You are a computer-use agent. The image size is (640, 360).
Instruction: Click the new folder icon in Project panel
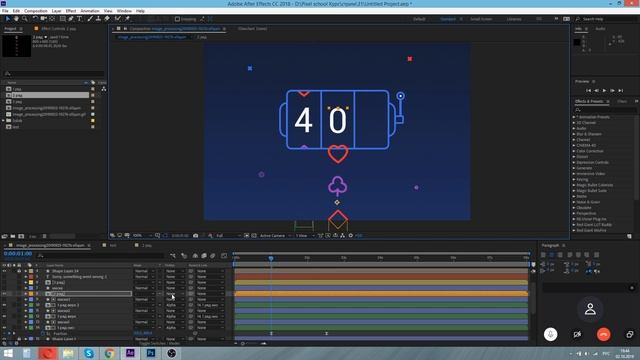pos(13,236)
